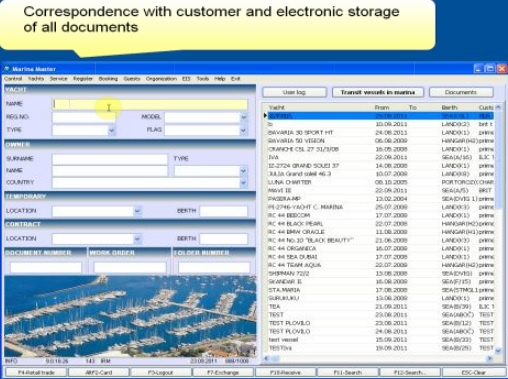The width and height of the screenshot is (508, 379).
Task: Click the F10-Receive button
Action: coord(286,372)
